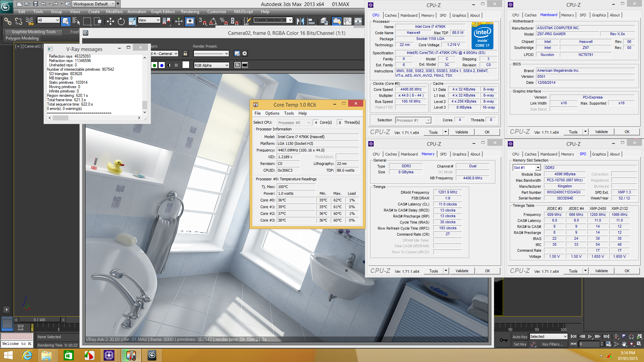Screen dimensions: 644x362
Task: Select the Select and Link tool
Action: tap(7, 21)
